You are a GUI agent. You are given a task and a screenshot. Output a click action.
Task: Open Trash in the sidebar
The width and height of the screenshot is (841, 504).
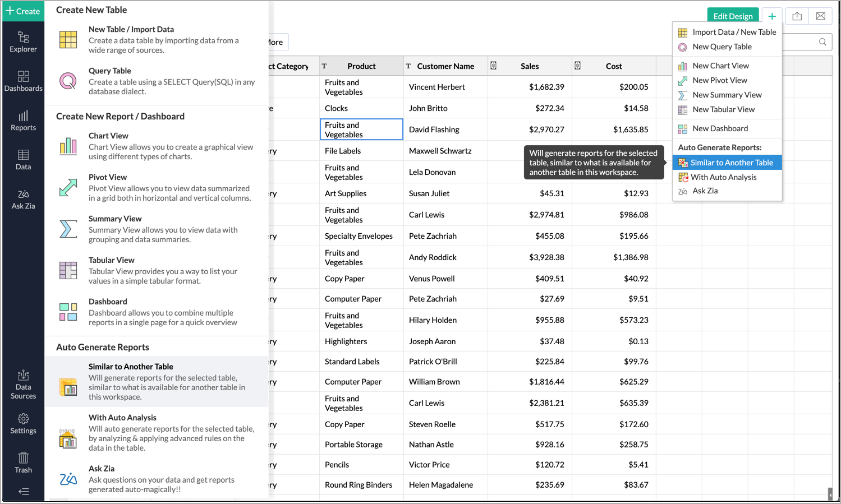pyautogui.click(x=23, y=463)
